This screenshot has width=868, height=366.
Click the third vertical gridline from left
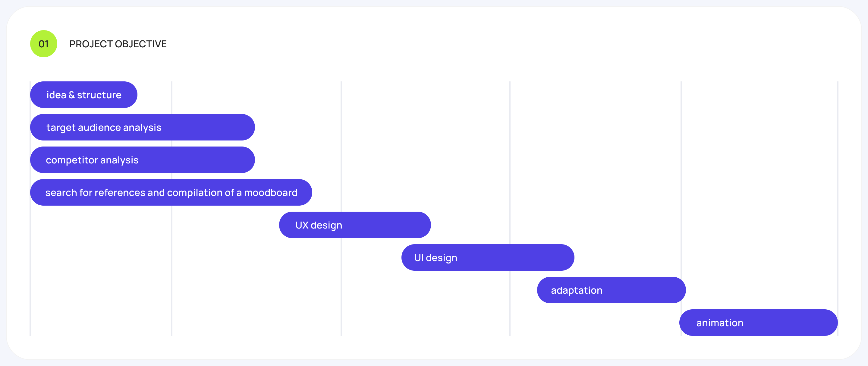click(341, 286)
